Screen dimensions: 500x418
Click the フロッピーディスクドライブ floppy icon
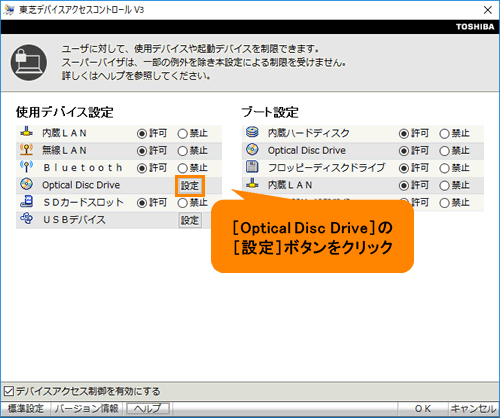[252, 166]
